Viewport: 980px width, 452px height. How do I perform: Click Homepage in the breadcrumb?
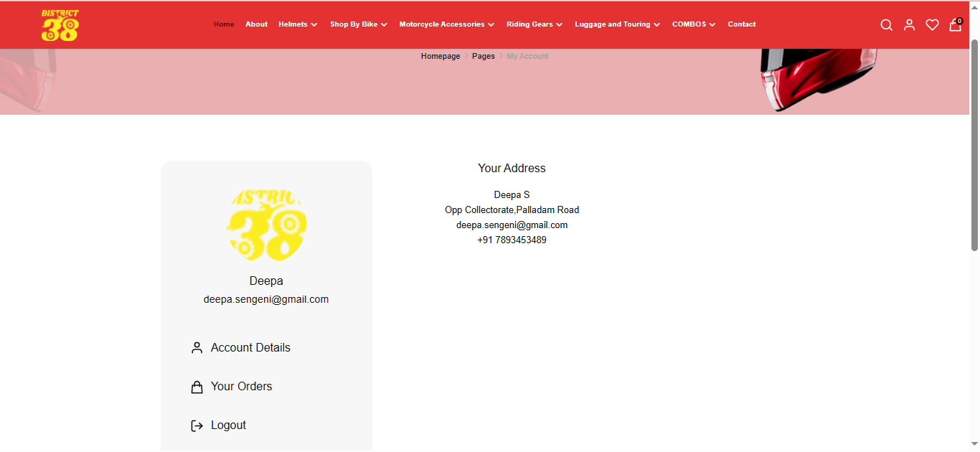[x=440, y=56]
